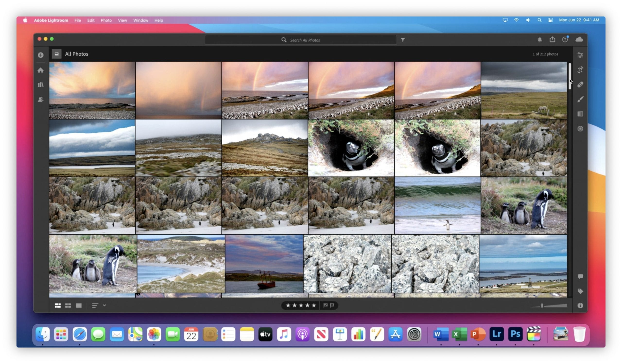Switch to Square Grid view
Screen dimensions: 622x364
[x=68, y=306]
